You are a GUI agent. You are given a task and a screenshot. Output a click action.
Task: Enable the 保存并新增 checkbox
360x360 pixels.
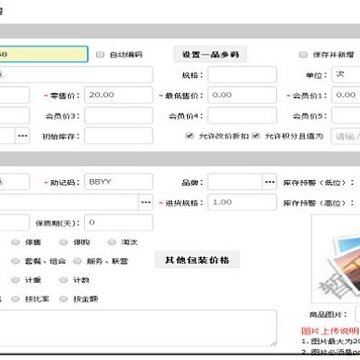point(303,55)
